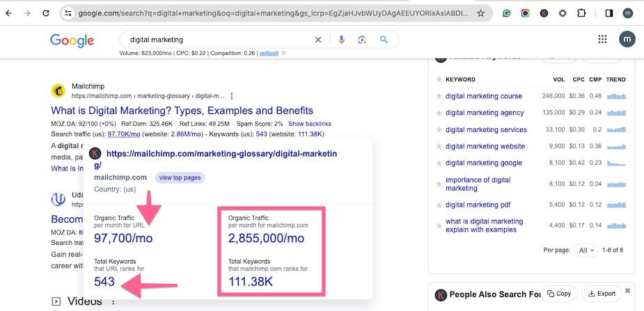Image resolution: width=644 pixels, height=311 pixels.
Task: Open Google apps grid icon
Action: (x=602, y=40)
